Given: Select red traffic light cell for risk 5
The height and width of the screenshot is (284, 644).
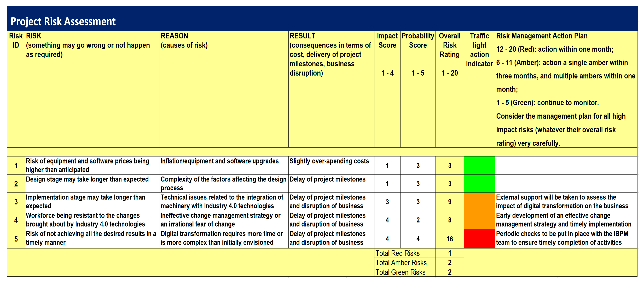Looking at the screenshot, I should [479, 239].
